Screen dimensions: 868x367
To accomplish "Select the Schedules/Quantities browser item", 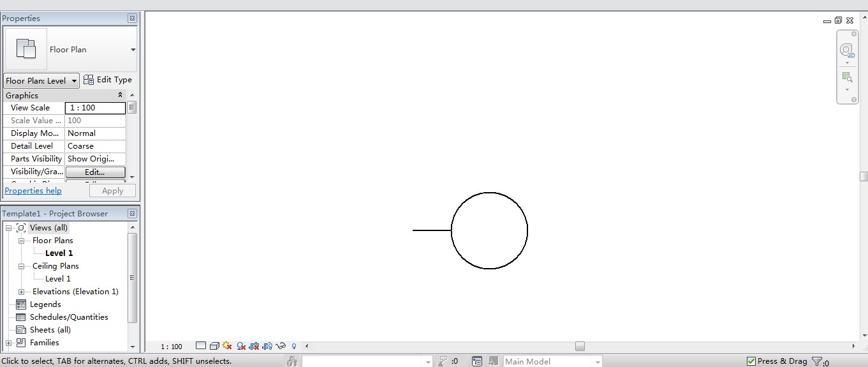I will click(69, 317).
